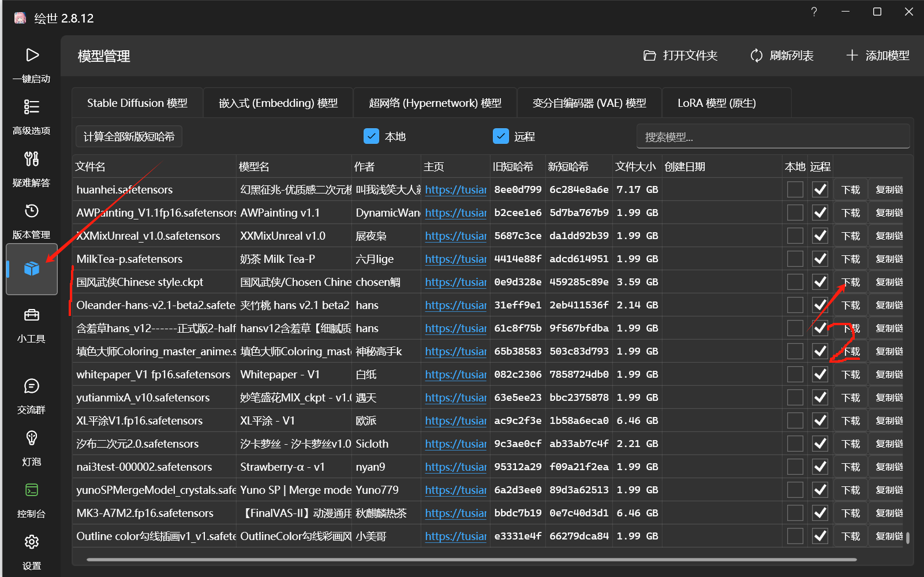Sort by 模型名 column header
924x577 pixels.
pos(294,166)
